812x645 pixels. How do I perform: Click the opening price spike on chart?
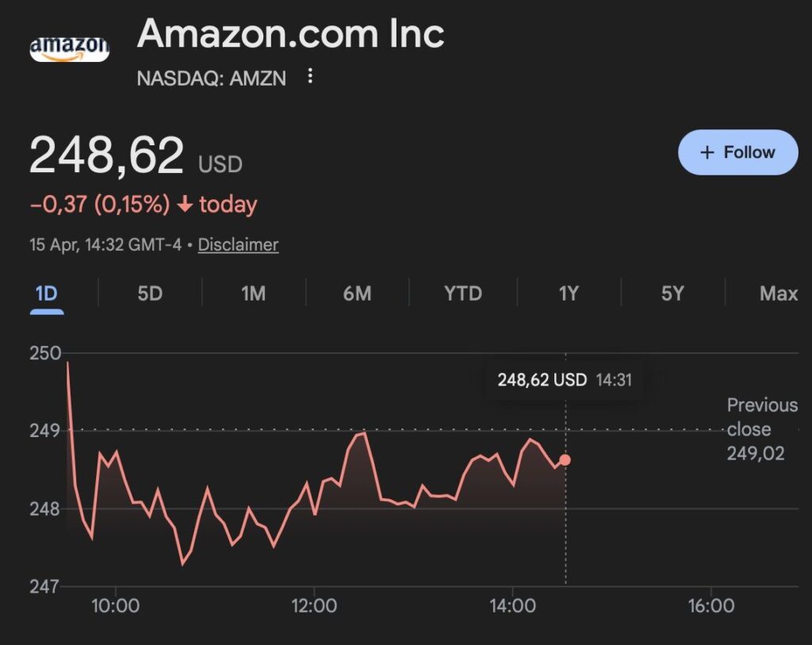[x=68, y=363]
